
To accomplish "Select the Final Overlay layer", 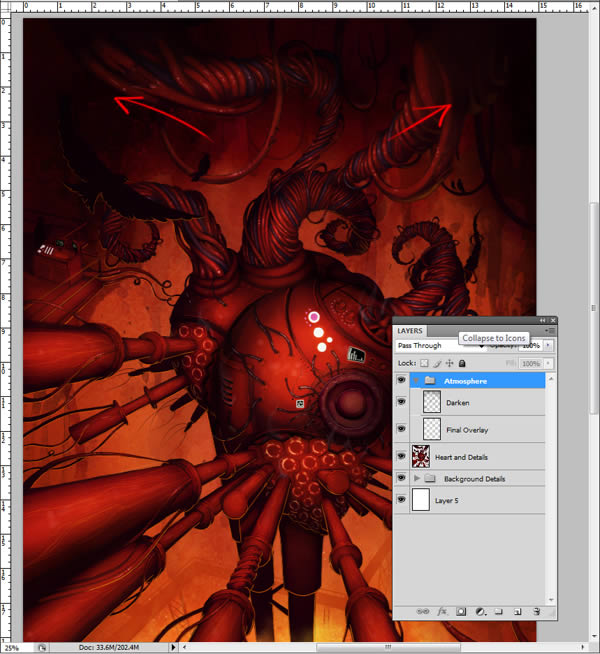I will (x=477, y=430).
